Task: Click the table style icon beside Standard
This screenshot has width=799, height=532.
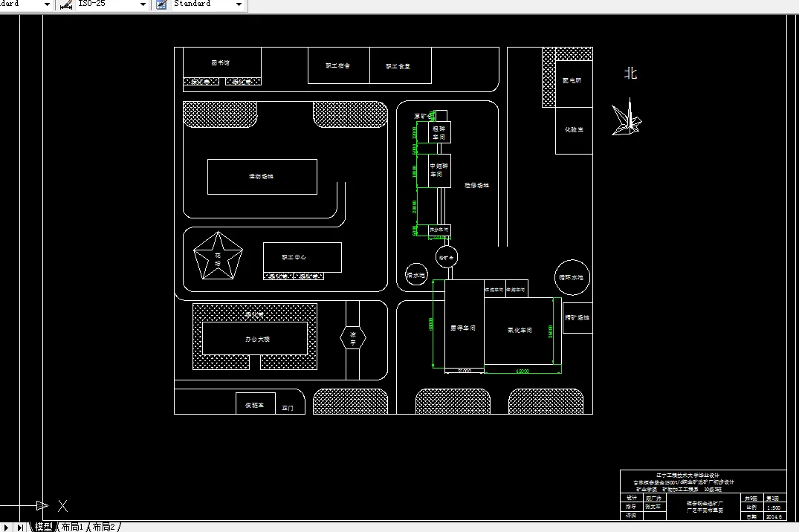Action: tap(161, 4)
